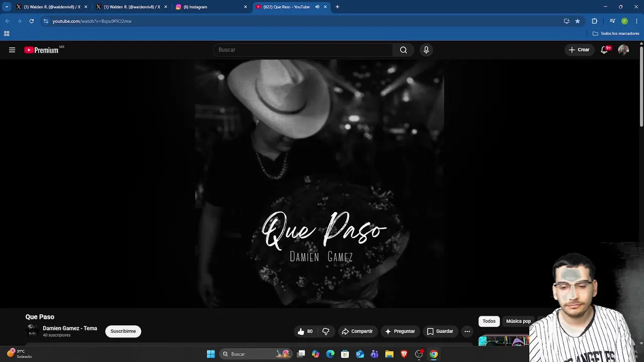Screen dimensions: 644x362
Task: Click the Que Paso video title
Action: tap(40, 317)
